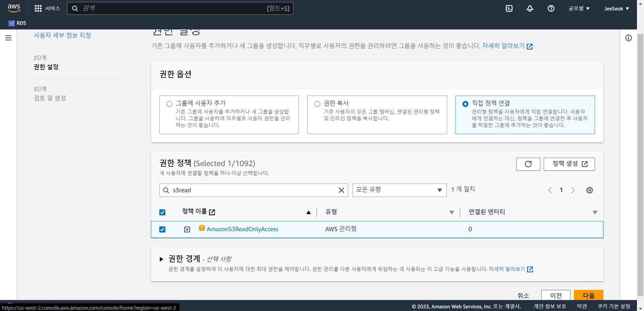The image size is (644, 311).
Task: Open 자세히 알아보기 link in 권한 경계
Action: [511, 269]
